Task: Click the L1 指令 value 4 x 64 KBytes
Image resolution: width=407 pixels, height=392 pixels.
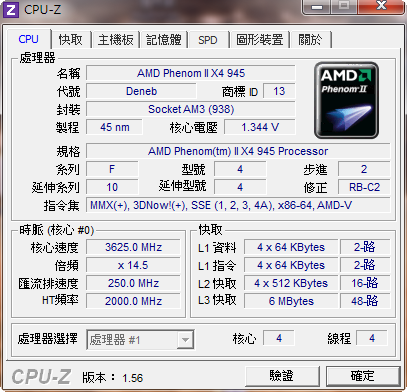Action: (291, 265)
